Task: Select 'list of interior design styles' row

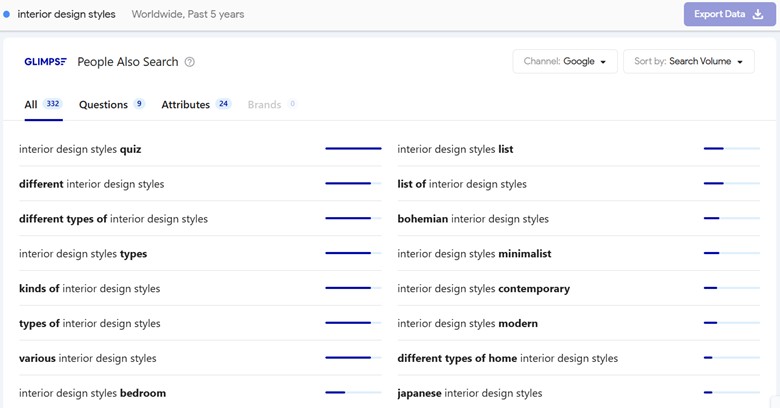Action: pos(579,184)
